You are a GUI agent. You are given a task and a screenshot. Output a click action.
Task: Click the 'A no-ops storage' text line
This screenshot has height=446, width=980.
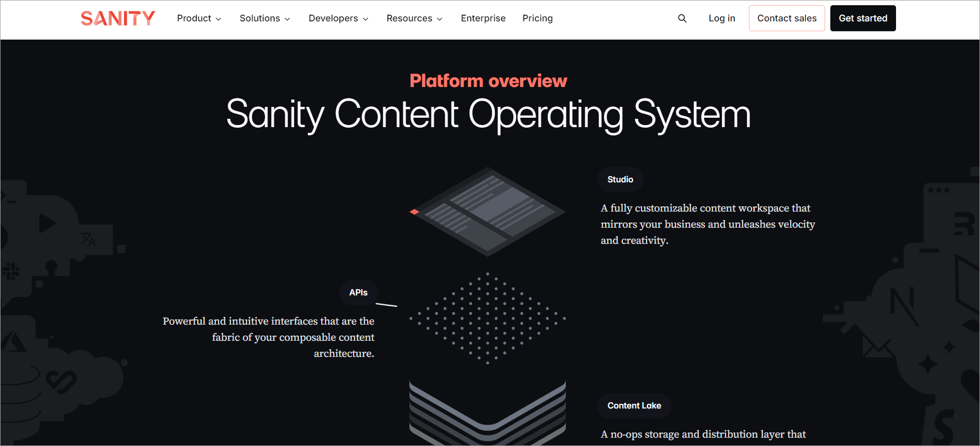click(703, 434)
